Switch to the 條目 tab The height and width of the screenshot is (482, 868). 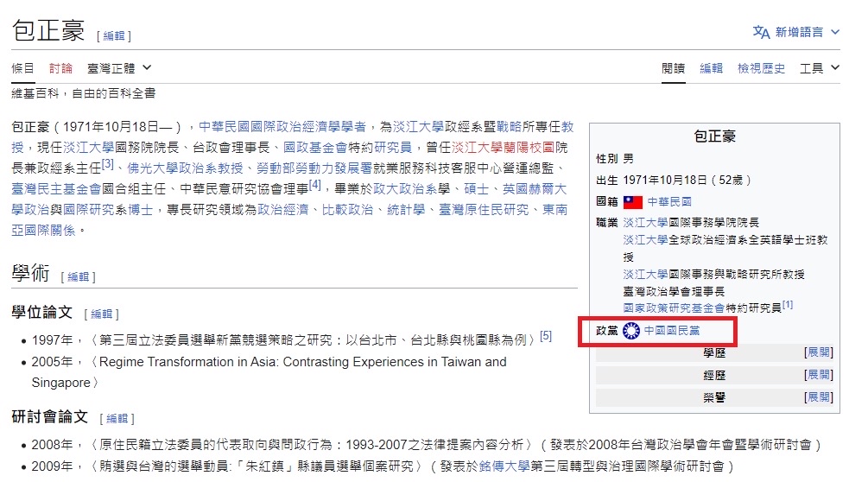point(22,68)
